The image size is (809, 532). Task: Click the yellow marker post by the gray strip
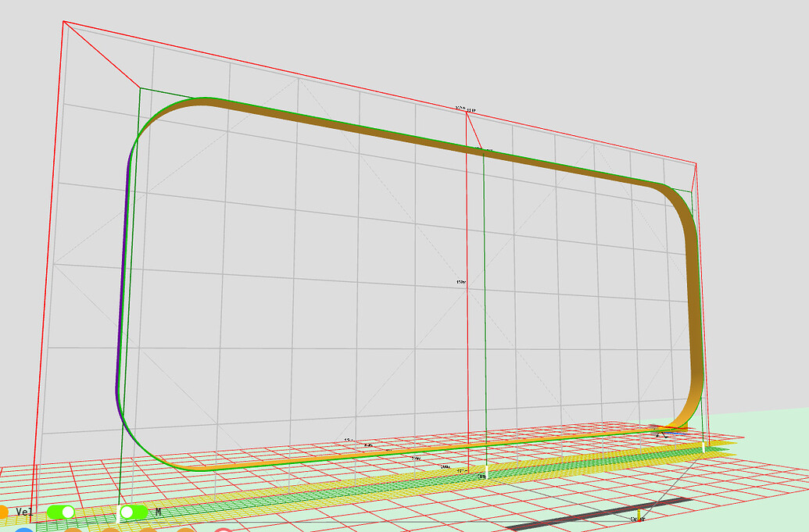(639, 513)
